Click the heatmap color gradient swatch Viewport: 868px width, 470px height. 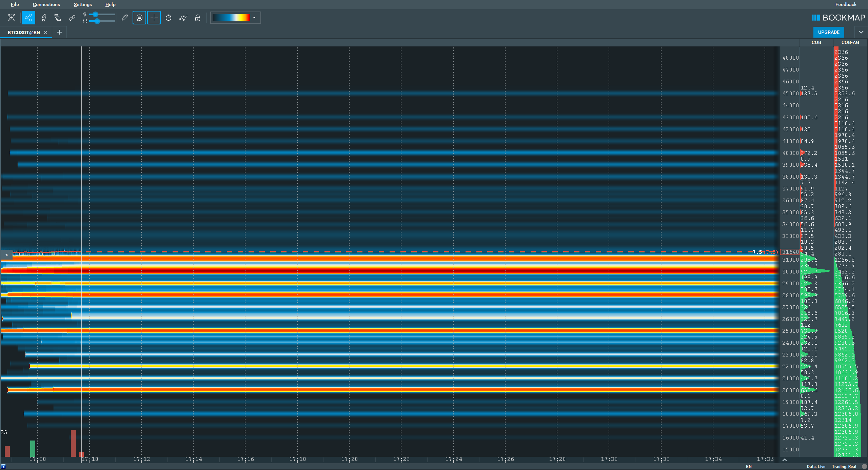point(231,18)
